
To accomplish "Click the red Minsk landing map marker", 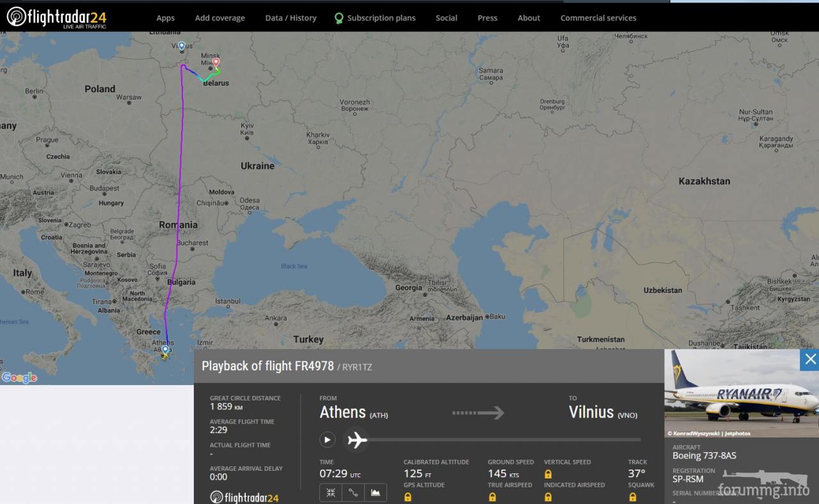I will (x=216, y=63).
